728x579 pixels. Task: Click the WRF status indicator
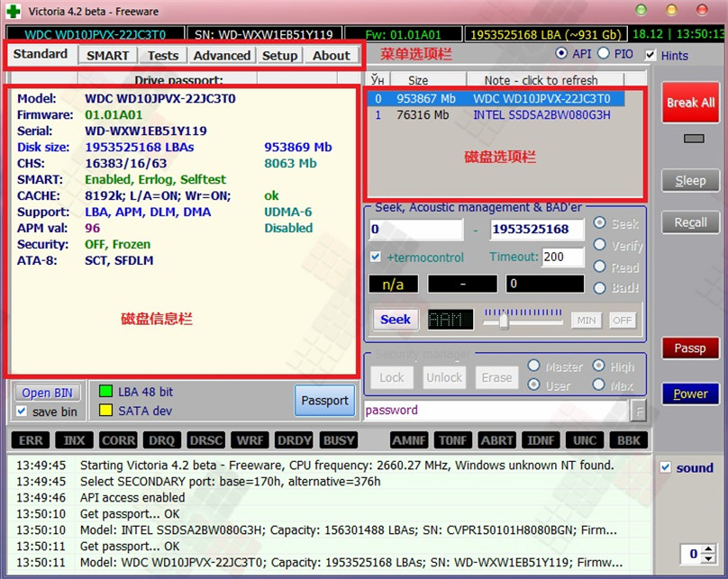pos(250,440)
